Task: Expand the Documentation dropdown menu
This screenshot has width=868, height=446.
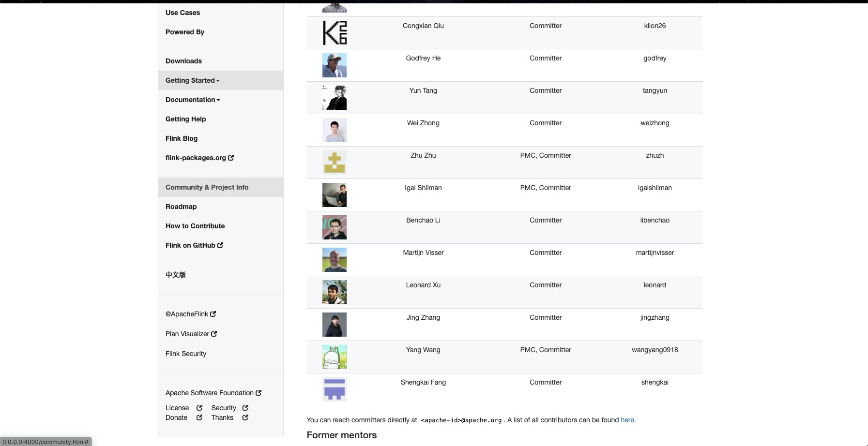Action: click(x=221, y=100)
